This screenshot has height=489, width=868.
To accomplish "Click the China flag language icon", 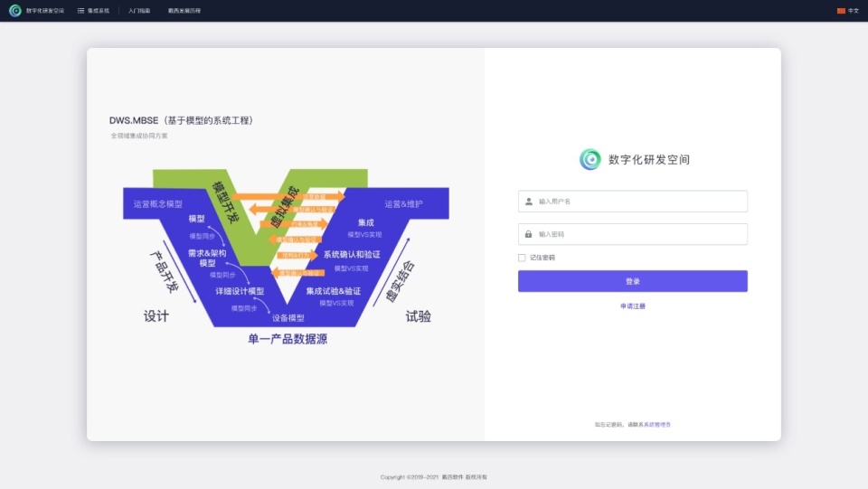I will [x=841, y=11].
